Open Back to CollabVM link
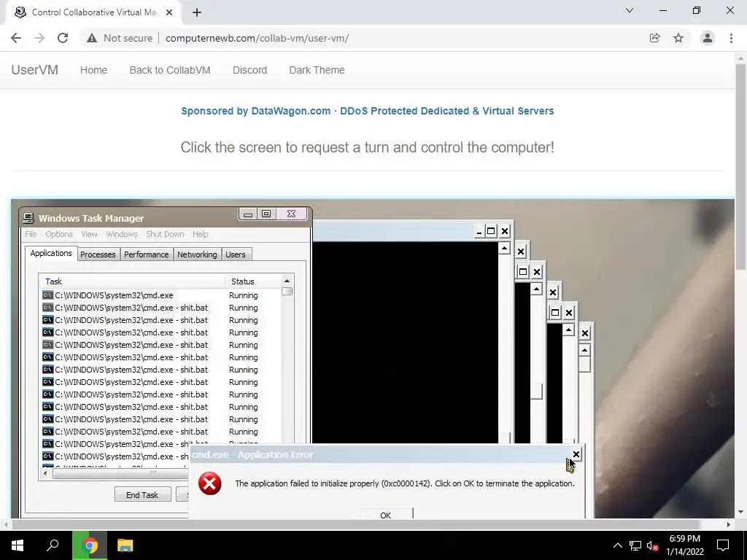Viewport: 747px width, 560px height. point(170,70)
